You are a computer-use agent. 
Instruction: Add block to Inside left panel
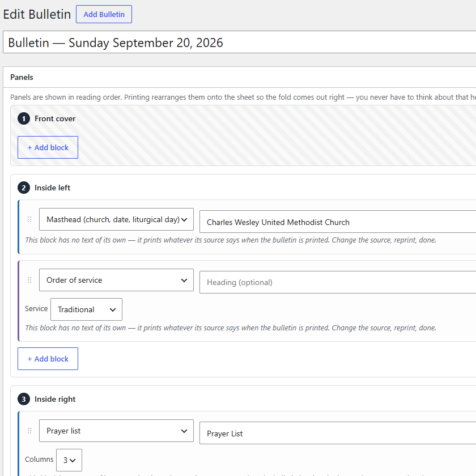[48, 359]
